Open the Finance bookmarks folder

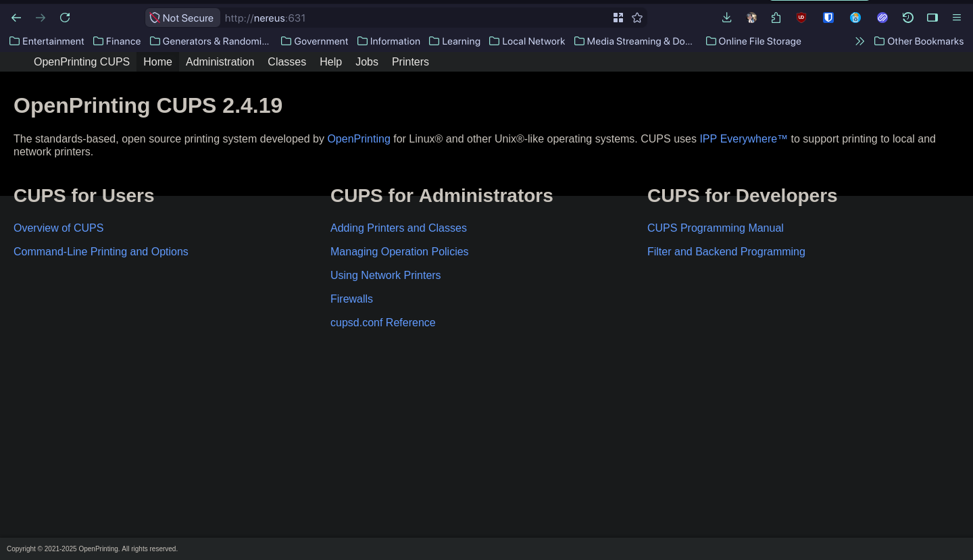117,41
